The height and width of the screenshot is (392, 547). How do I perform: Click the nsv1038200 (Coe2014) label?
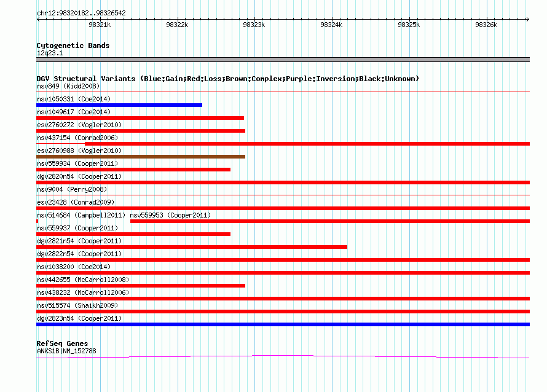74,267
